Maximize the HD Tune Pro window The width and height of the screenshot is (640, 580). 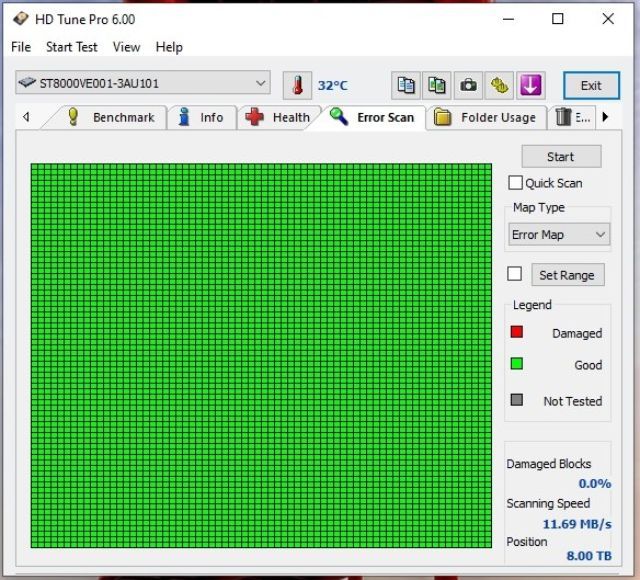pos(558,19)
